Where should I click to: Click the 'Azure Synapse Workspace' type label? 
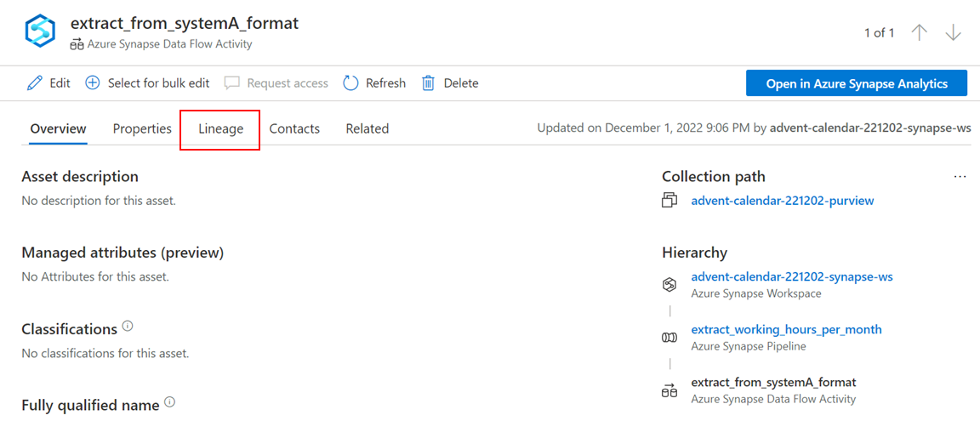[x=756, y=293]
